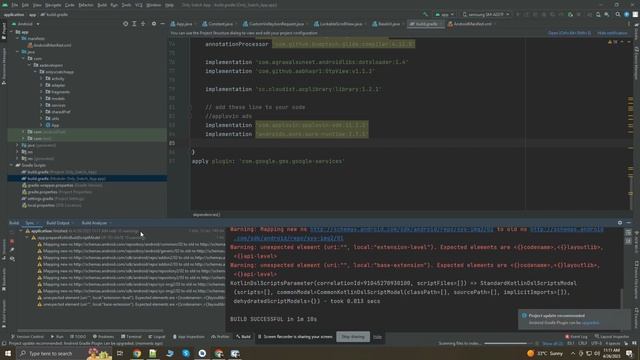640x360 pixels.
Task: Open the app run configuration dropdown
Action: click(x=444, y=14)
